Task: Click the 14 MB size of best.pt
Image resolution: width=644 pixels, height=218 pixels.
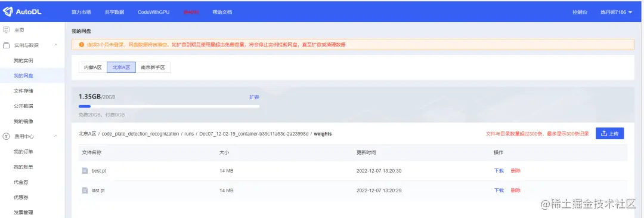Action: pyautogui.click(x=227, y=171)
